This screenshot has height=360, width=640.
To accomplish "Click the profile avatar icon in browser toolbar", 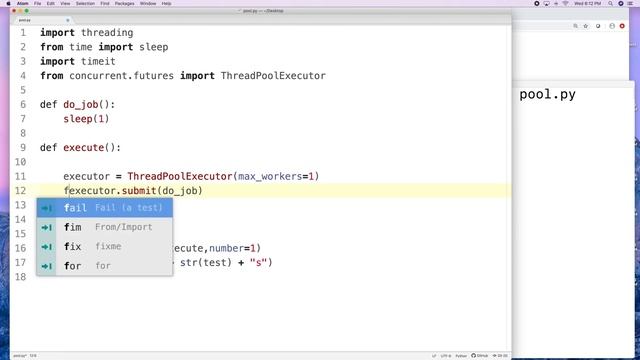I will pyautogui.click(x=612, y=26).
